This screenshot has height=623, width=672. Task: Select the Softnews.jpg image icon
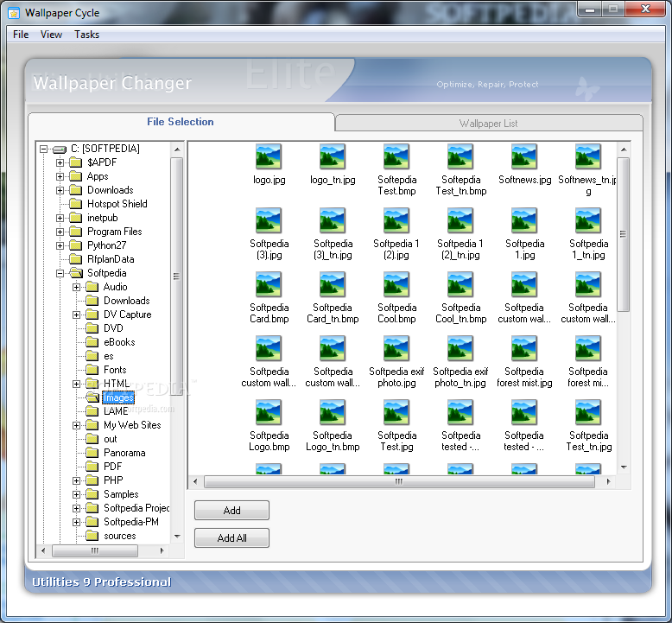(524, 156)
